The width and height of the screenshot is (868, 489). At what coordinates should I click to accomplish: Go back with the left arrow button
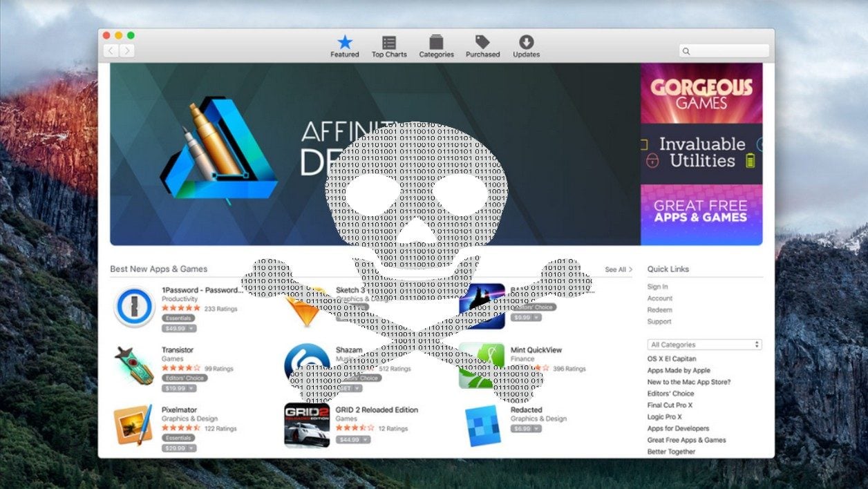coord(111,50)
